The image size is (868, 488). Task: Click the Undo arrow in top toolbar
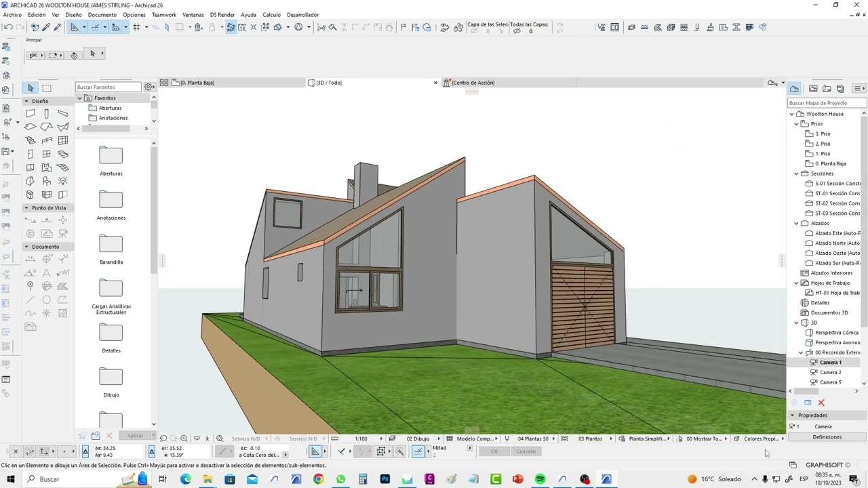point(8,27)
